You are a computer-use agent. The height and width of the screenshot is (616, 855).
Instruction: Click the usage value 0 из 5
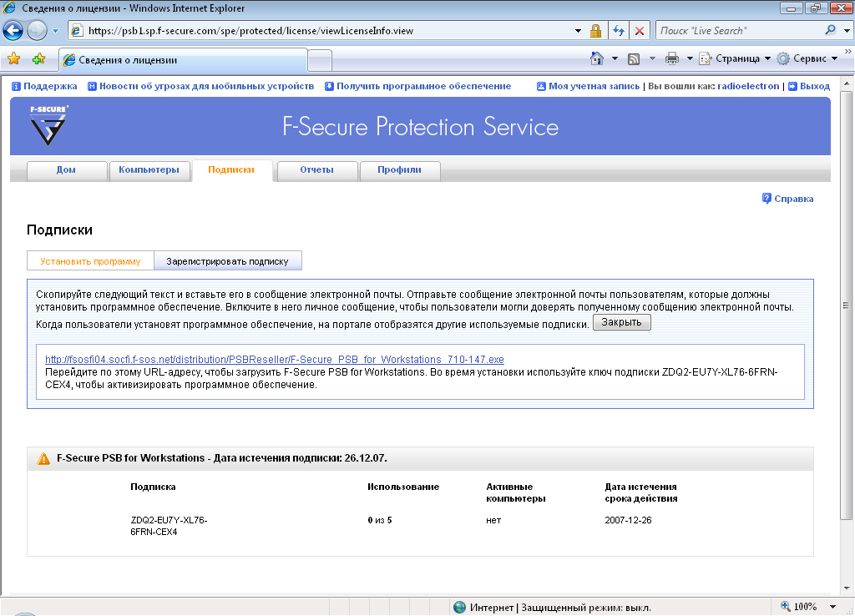pos(380,520)
